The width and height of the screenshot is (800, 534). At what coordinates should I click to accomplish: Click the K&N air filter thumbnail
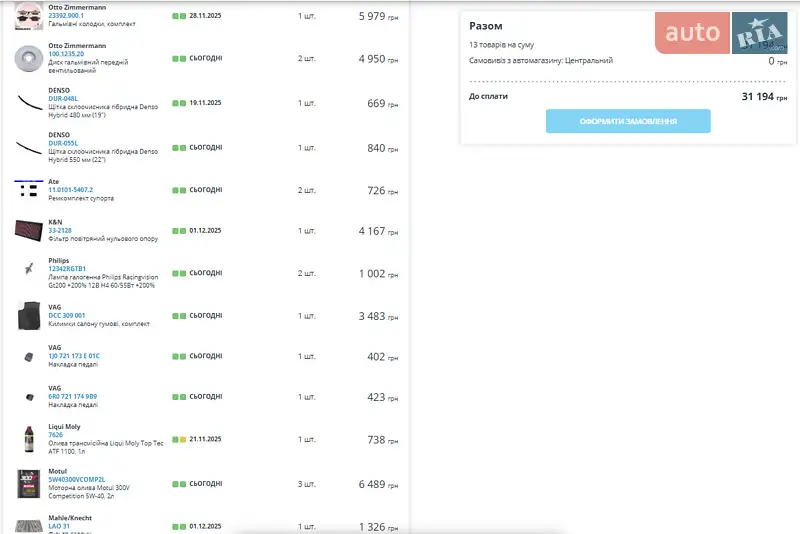pos(27,230)
